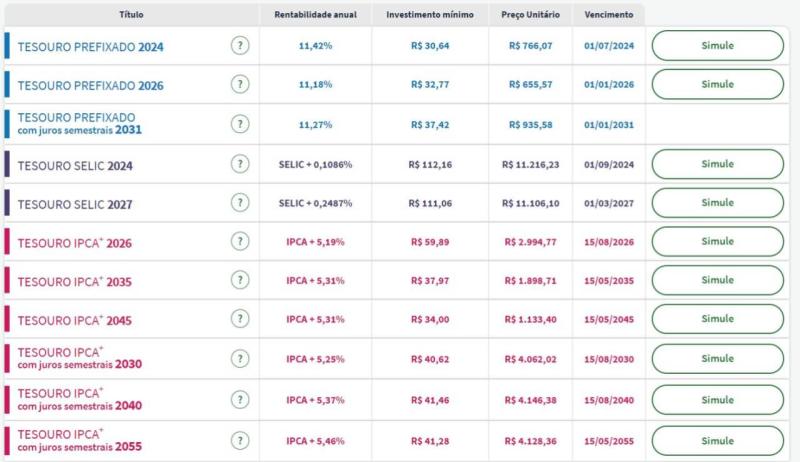Image resolution: width=800 pixels, height=462 pixels.
Task: Open help icon for Prefixado juros semestrais 2031
Action: (240, 124)
